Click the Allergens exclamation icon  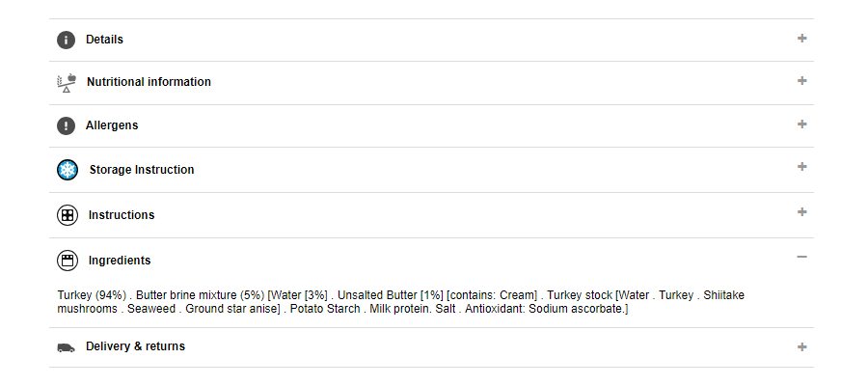click(66, 125)
